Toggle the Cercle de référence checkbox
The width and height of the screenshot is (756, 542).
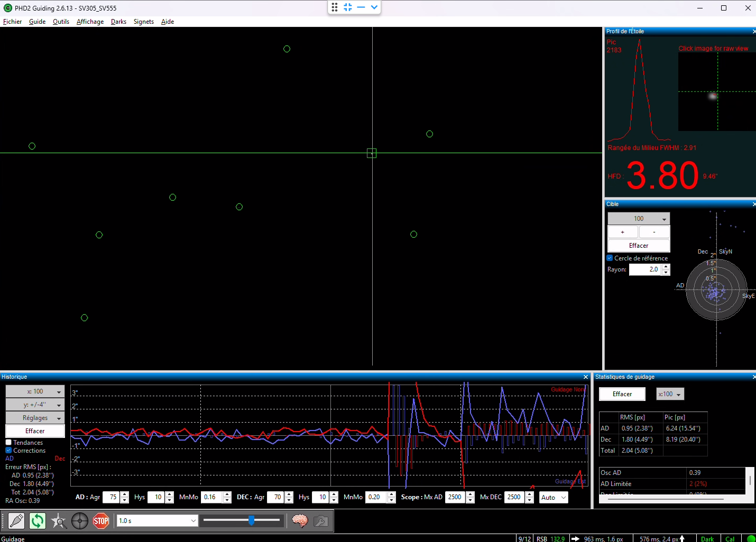pos(610,258)
